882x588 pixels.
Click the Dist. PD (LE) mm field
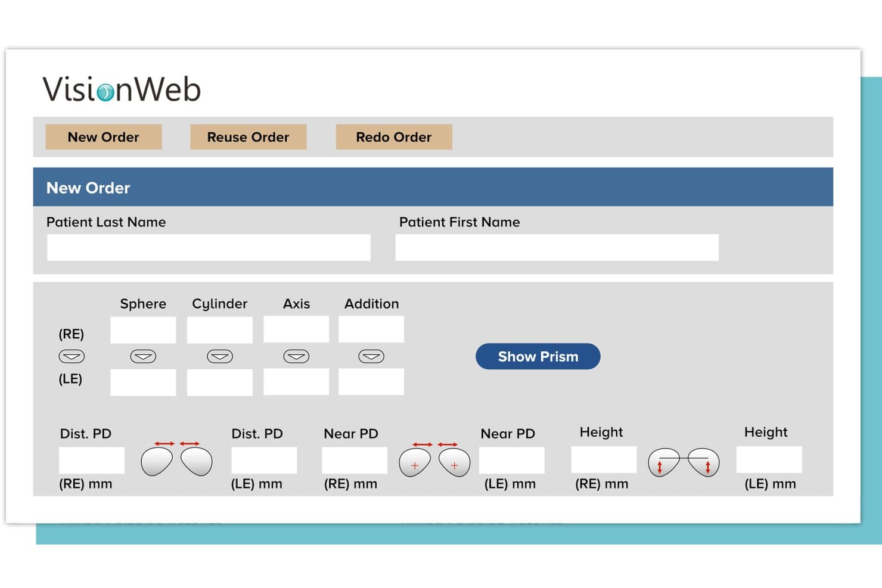[x=264, y=461]
